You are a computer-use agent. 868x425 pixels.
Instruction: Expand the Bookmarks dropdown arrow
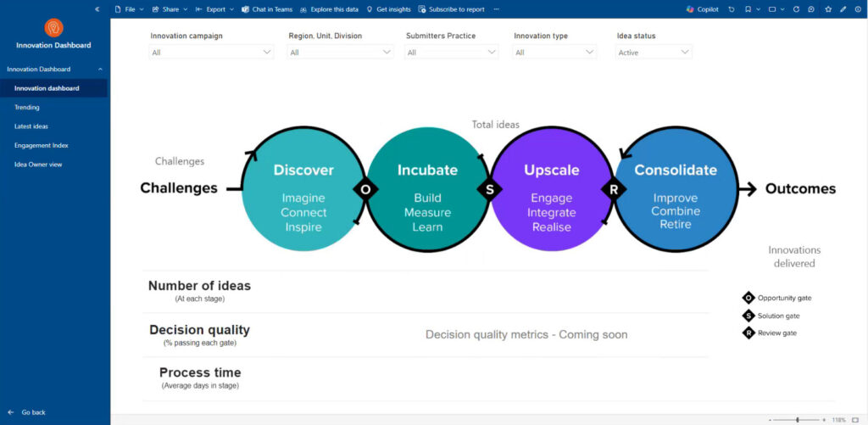click(759, 9)
